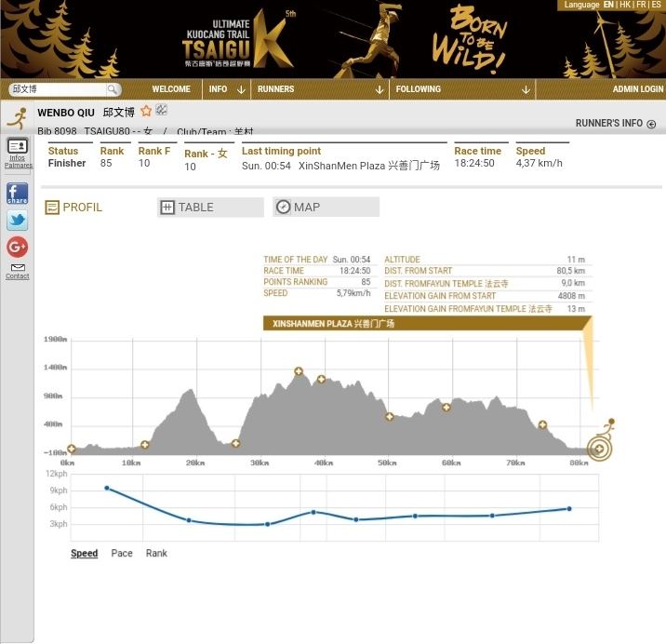Click the search magnifier icon
This screenshot has width=666, height=644.
tap(113, 89)
